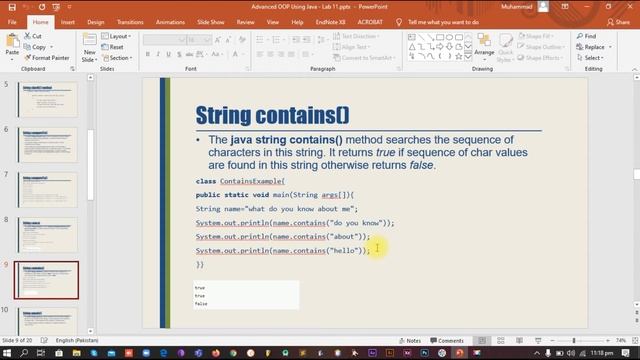Open the Section dropdown

(117, 58)
